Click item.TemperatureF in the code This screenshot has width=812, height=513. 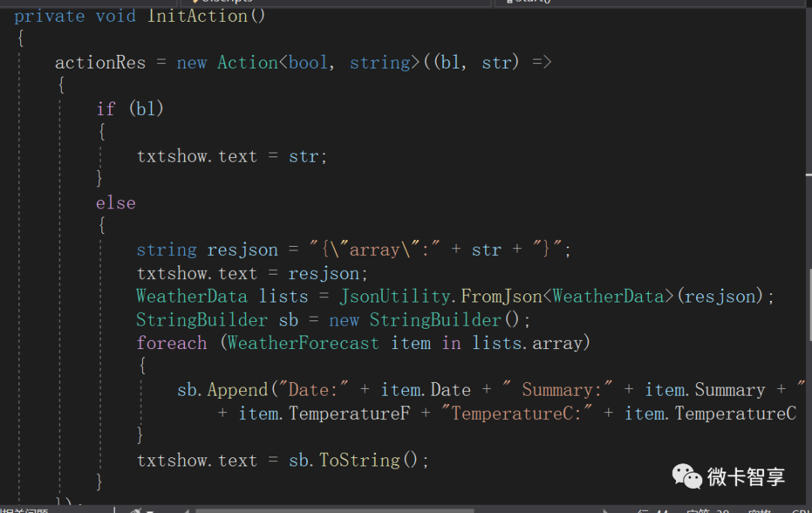pyautogui.click(x=324, y=414)
